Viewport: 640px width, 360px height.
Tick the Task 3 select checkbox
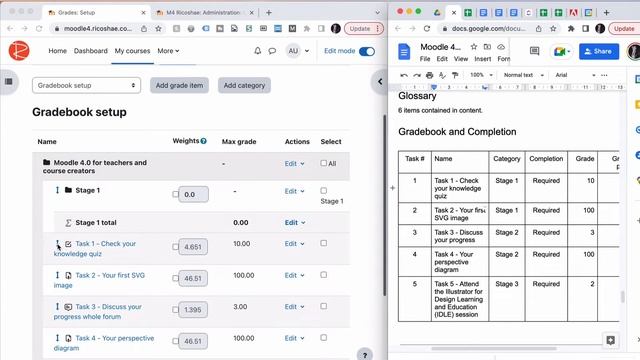(x=324, y=306)
